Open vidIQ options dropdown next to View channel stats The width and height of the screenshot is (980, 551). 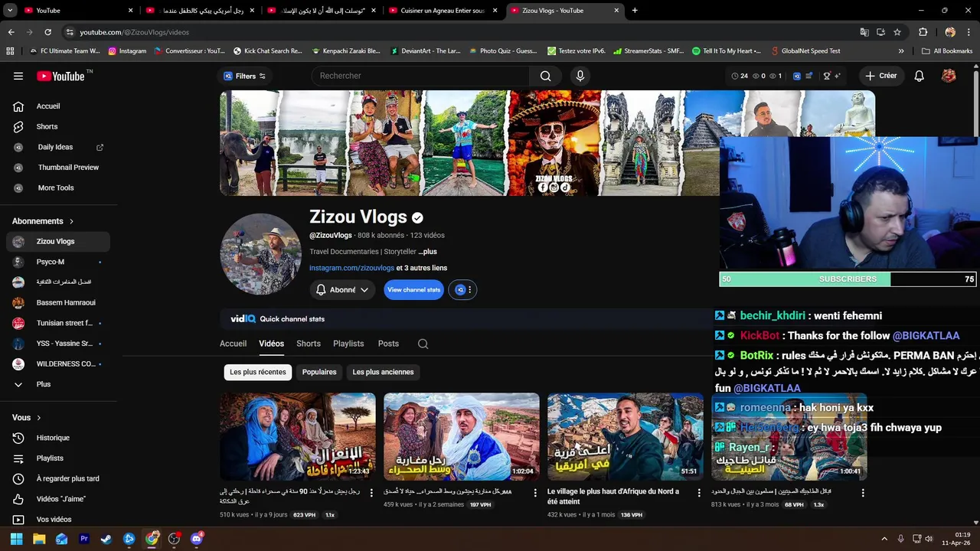tap(462, 290)
